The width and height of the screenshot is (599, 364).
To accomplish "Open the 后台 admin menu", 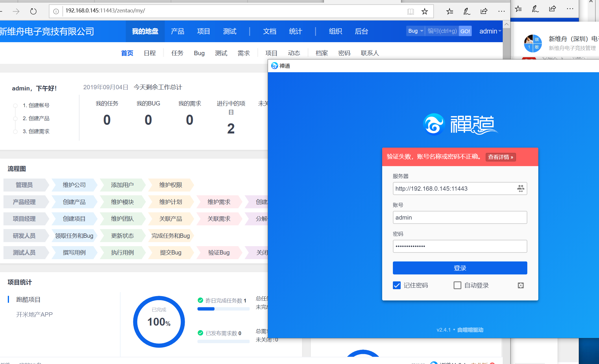I will pos(361,31).
